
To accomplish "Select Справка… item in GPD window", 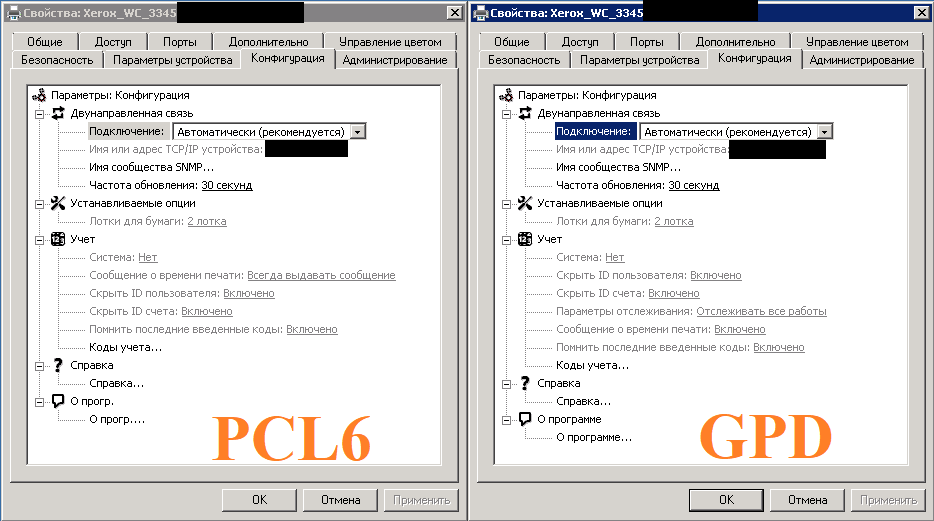I will point(583,401).
